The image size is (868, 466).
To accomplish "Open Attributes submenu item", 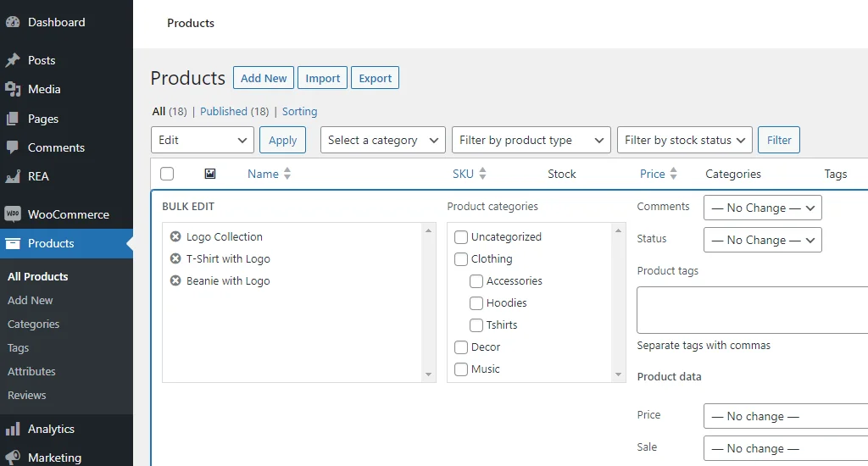I will point(31,372).
